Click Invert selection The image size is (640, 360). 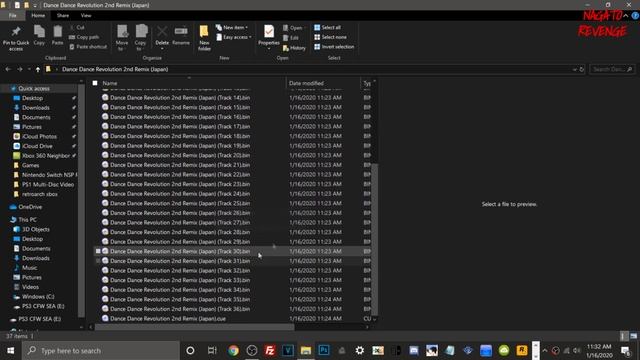click(x=334, y=47)
